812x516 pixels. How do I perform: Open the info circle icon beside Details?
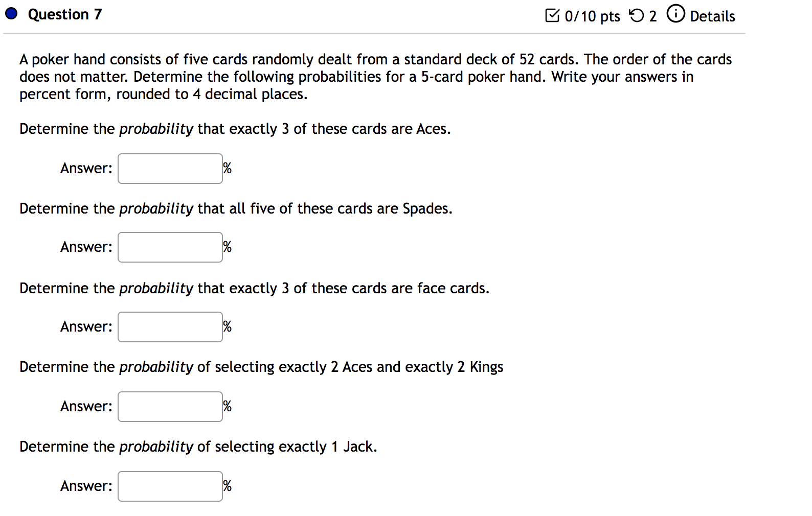point(675,14)
